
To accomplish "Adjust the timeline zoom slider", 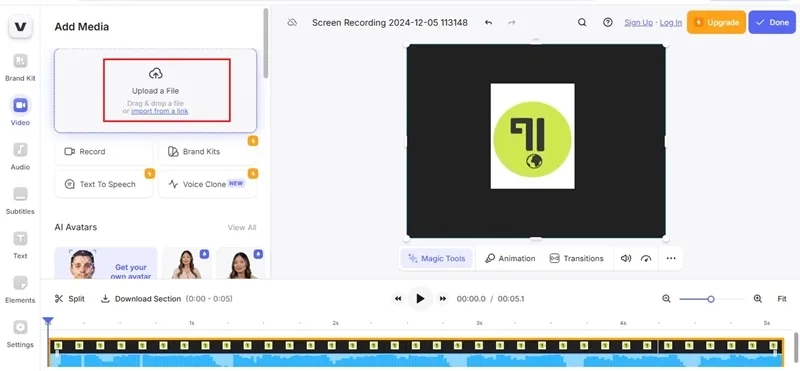I will [711, 299].
